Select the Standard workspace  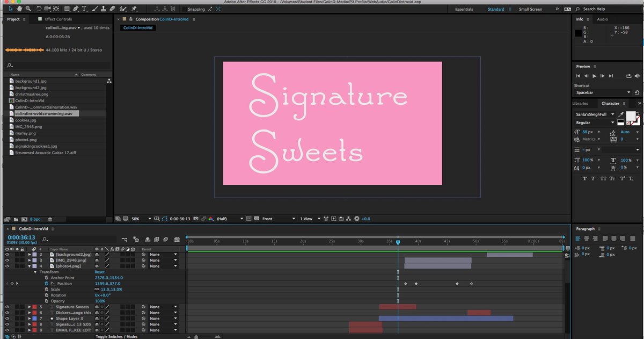pos(496,9)
